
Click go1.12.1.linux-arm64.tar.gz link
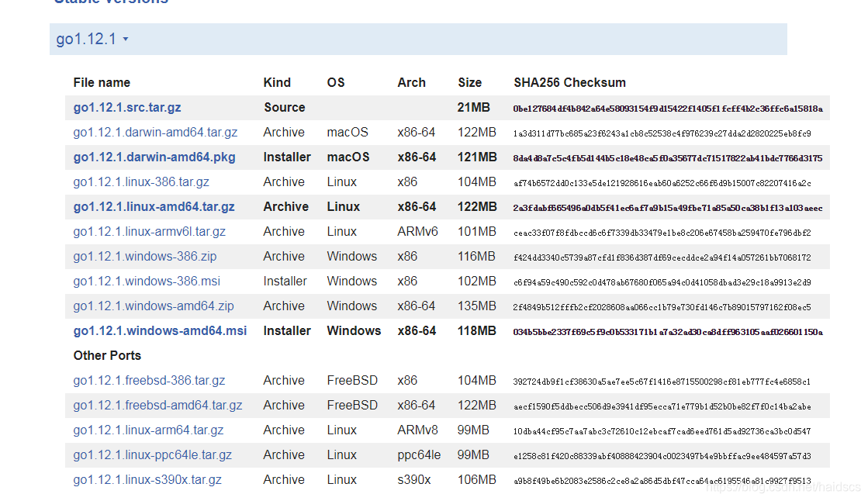pos(148,430)
